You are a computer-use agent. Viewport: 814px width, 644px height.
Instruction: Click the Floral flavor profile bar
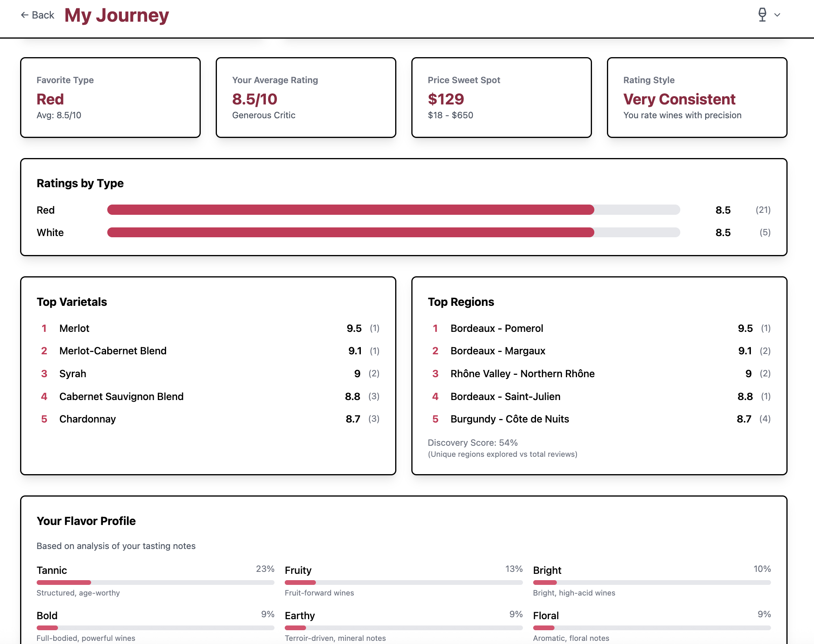coord(652,628)
